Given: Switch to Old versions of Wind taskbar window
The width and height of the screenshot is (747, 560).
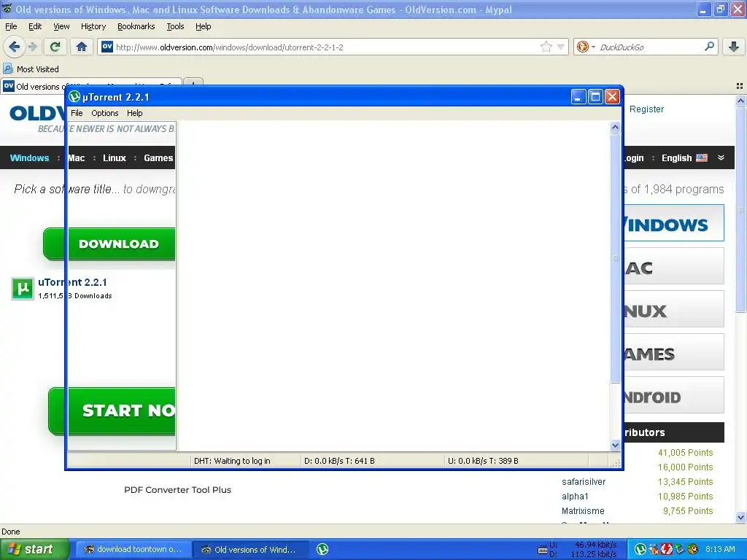Looking at the screenshot, I should (x=251, y=550).
